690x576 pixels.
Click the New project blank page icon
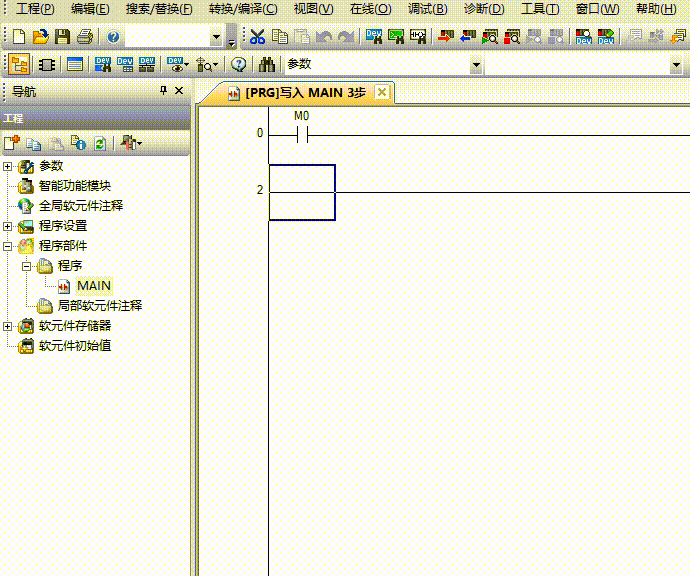pyautogui.click(x=18, y=37)
